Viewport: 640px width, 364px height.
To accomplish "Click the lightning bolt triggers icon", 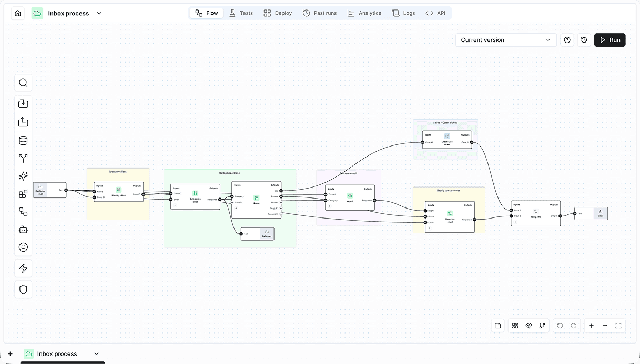I will pyautogui.click(x=23, y=268).
